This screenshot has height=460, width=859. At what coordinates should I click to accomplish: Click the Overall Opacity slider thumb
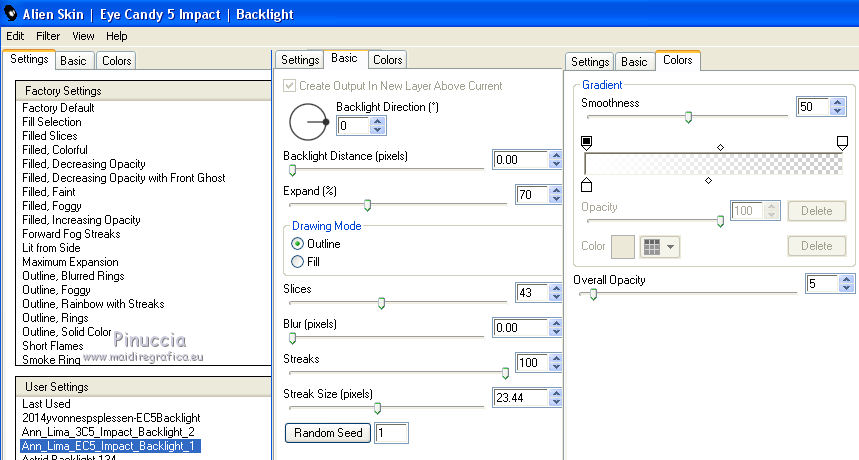pyautogui.click(x=593, y=294)
